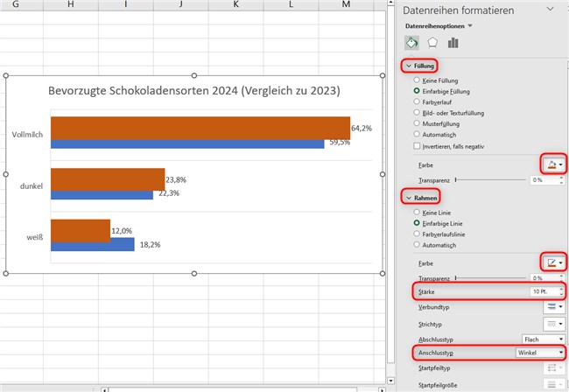569x392 pixels.
Task: Open the Fill & Line paint bucket tab
Action: [411, 43]
